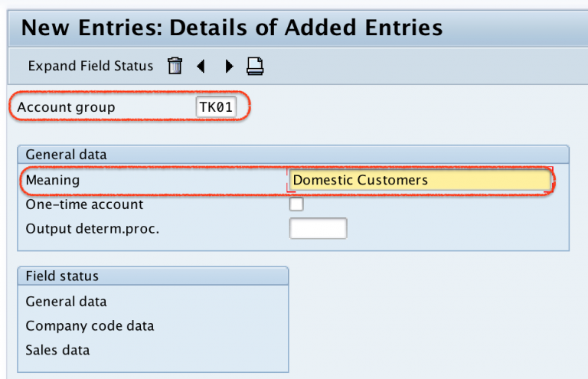Viewport: 588px width, 379px height.
Task: Click the One-time account label
Action: [84, 204]
